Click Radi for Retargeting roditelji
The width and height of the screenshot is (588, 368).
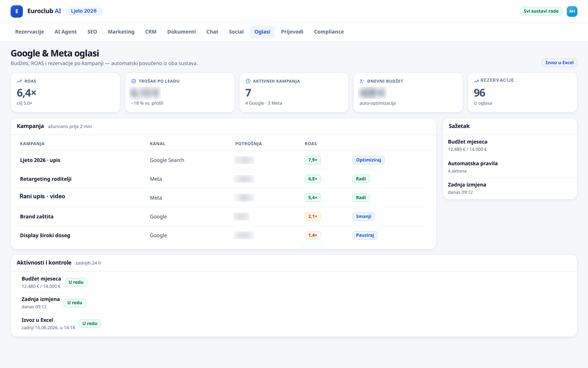tap(361, 179)
